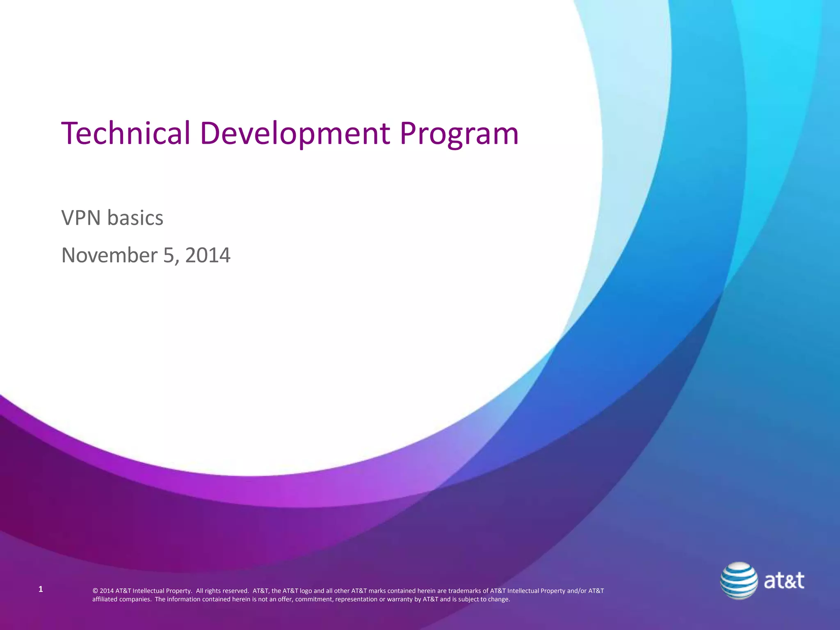
Task: Click the second footer line about affiliated companies
Action: coord(301,599)
